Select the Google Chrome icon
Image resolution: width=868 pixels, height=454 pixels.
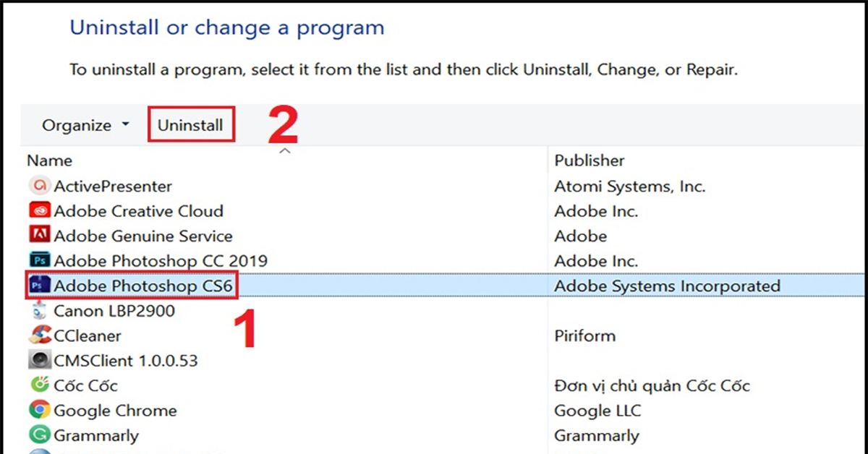(39, 411)
